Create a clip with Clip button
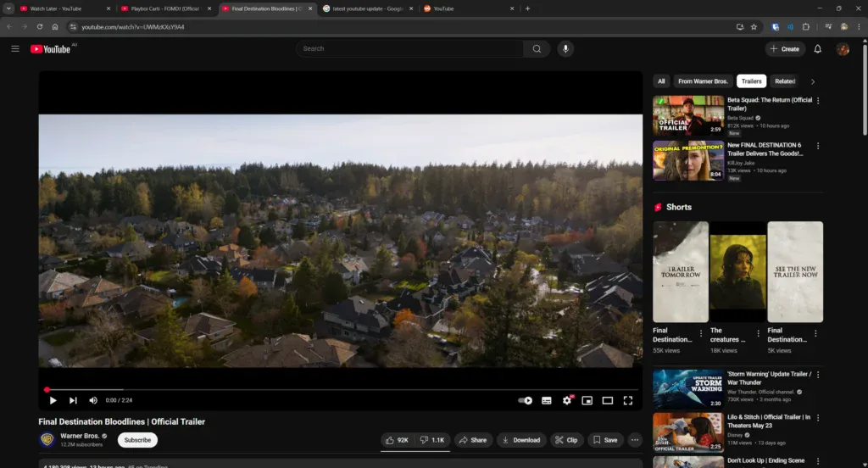The image size is (868, 468). pos(567,440)
